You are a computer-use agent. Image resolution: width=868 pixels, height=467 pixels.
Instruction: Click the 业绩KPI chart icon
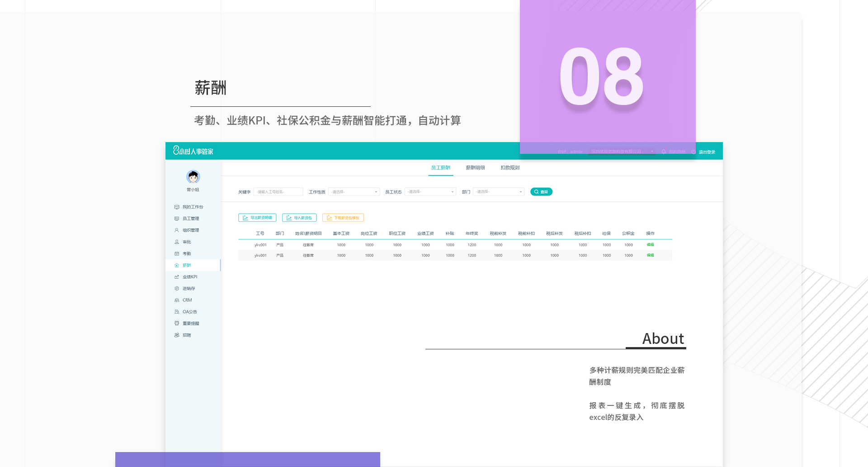177,277
